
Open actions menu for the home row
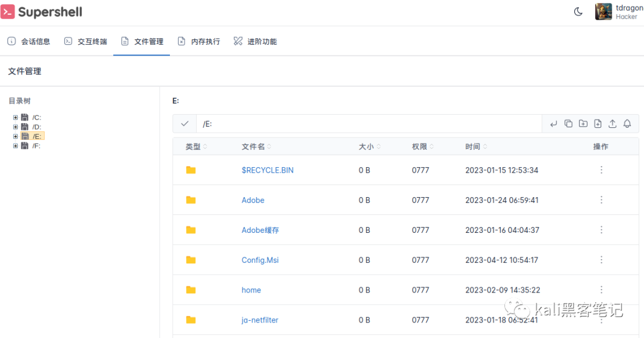[x=601, y=290]
